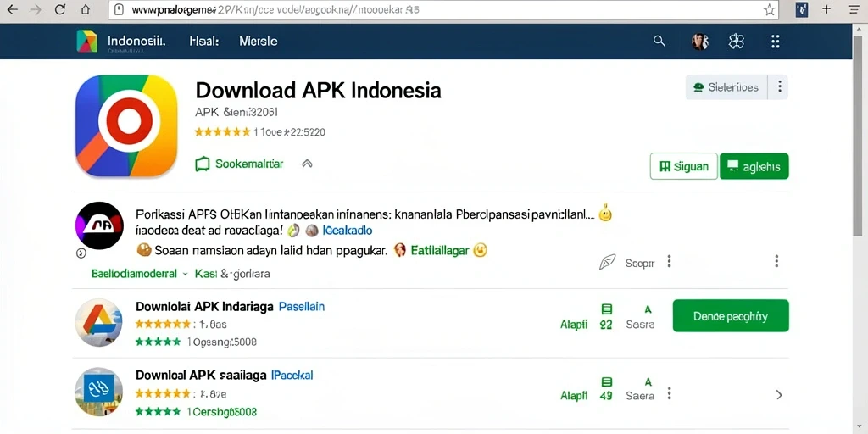This screenshot has height=434, width=868.
Task: Click the black round reviewer avatar
Action: click(99, 225)
